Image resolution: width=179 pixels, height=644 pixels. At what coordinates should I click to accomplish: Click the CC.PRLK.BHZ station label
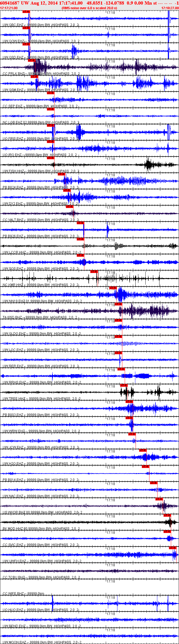[x=14, y=74]
